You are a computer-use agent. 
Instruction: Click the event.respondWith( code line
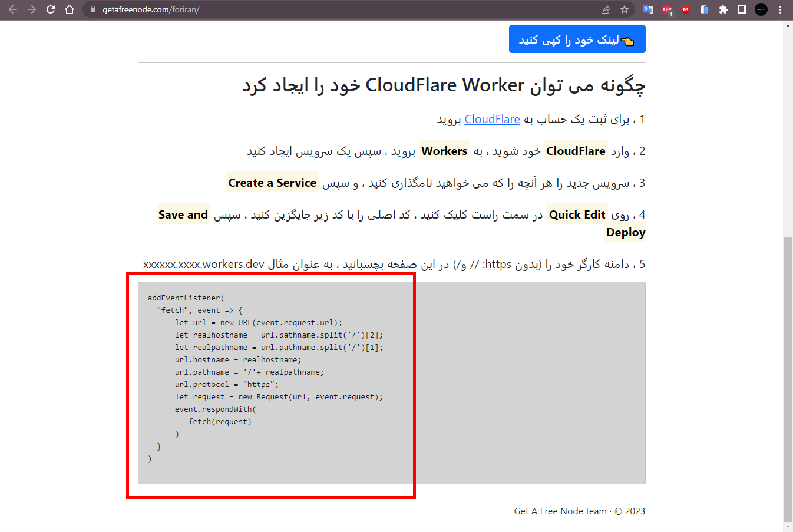(216, 409)
